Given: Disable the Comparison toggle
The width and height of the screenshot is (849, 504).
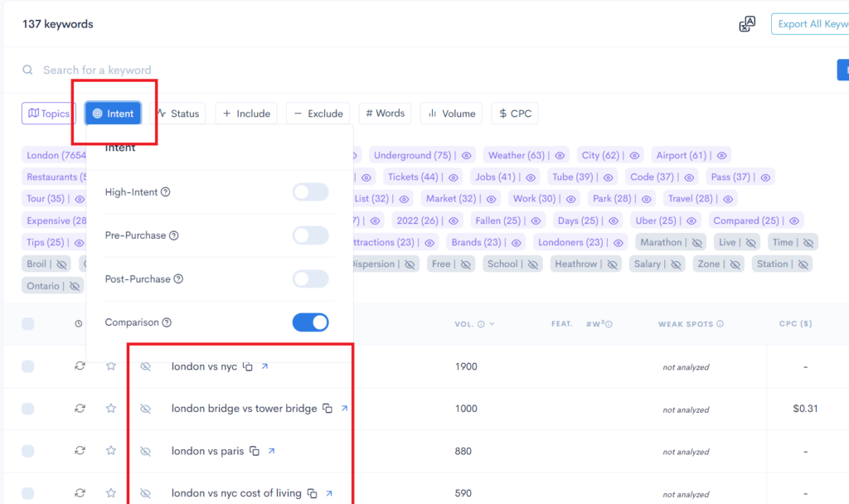Looking at the screenshot, I should (310, 322).
